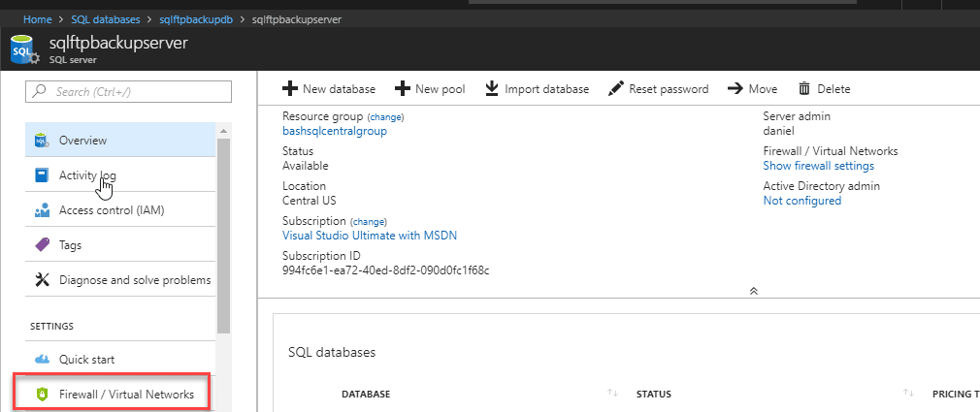This screenshot has height=412, width=980.
Task: Open Access control (IAM) menu item
Action: point(120,209)
